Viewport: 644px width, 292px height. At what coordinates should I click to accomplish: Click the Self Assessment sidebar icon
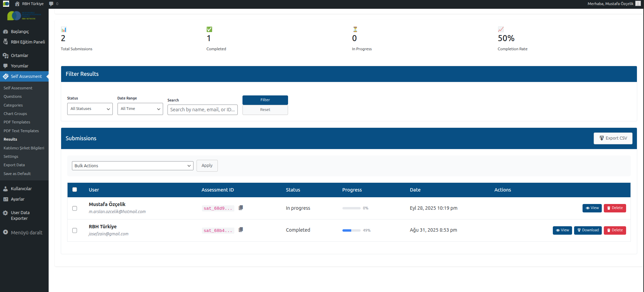click(5, 76)
